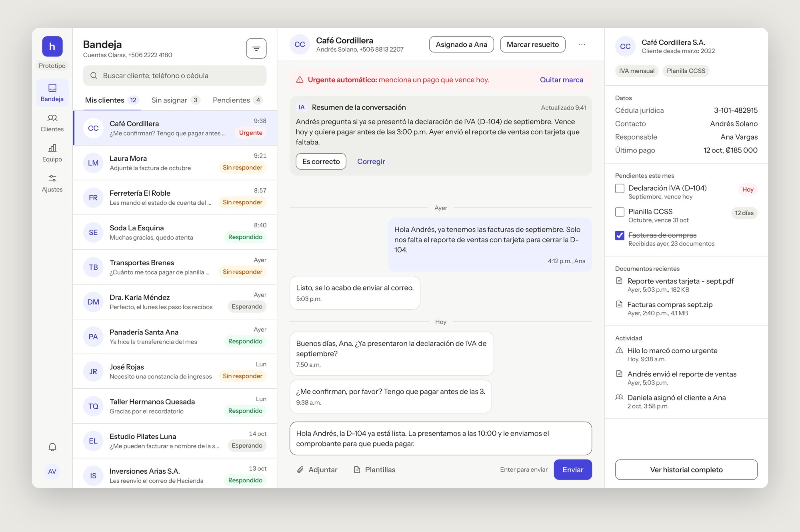Viewport: 800px width, 532px height.
Task: Click Quitar marca in urgent banner
Action: tap(561, 80)
